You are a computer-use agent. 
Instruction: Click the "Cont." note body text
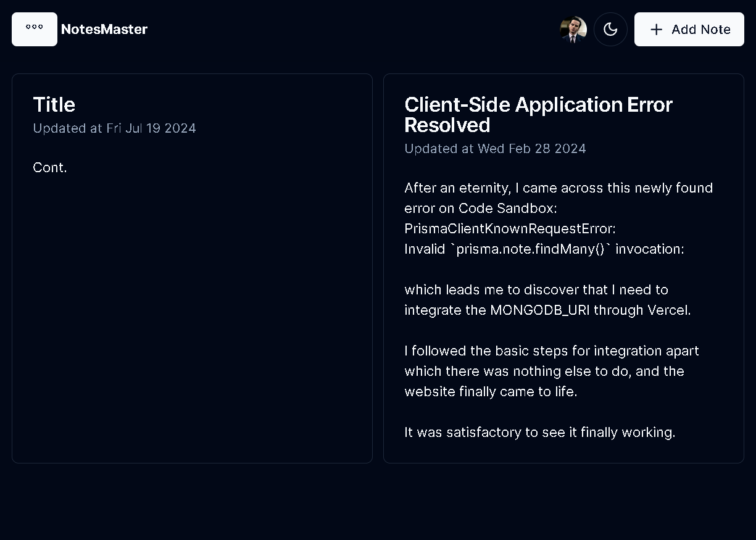(x=50, y=167)
